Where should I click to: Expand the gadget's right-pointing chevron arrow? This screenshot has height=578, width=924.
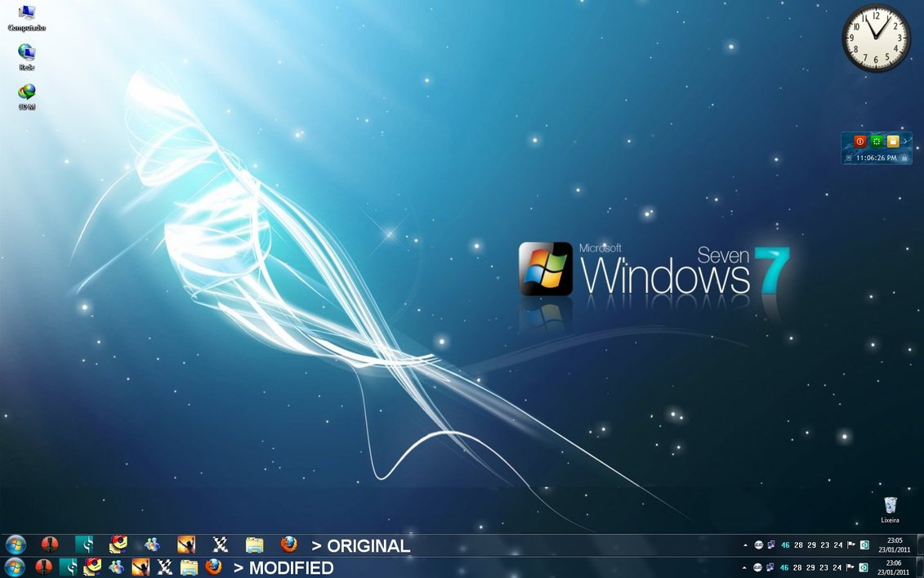[x=907, y=141]
